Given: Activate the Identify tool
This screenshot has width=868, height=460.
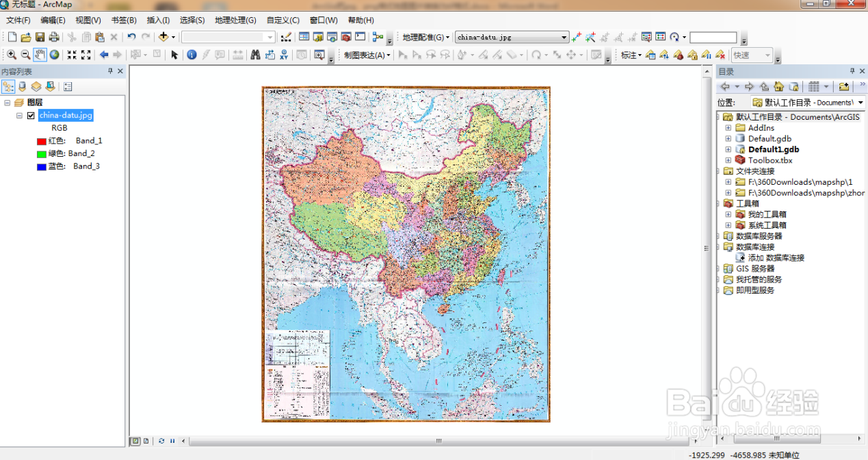Looking at the screenshot, I should tap(192, 55).
